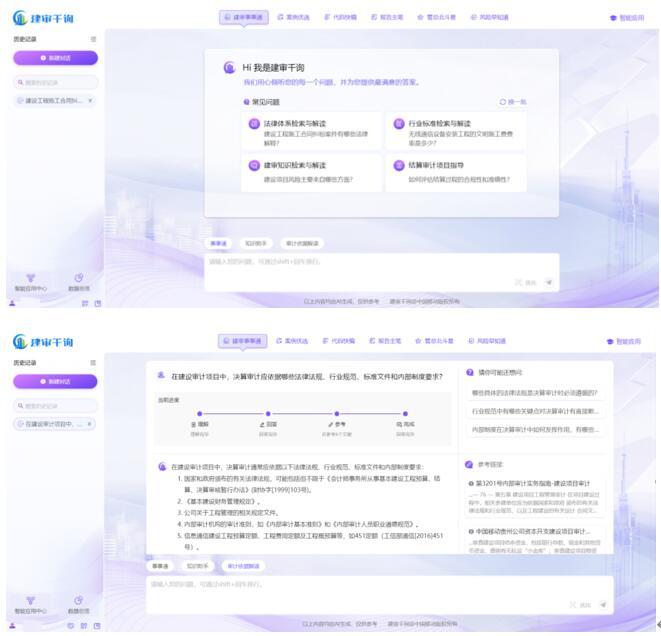Viewport: 661px width, 636px height.
Task: Select the 建审事事通 tab on the welcome screen
Action: coord(244,17)
